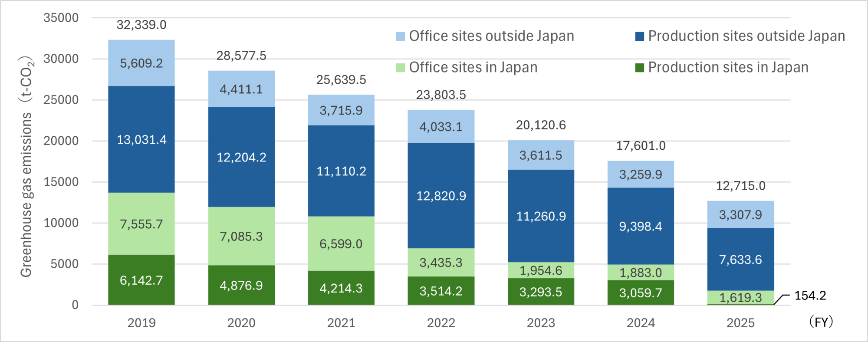Select the 2023 light green segment 1,954.6
Image resolution: width=868 pixels, height=342 pixels.
click(x=541, y=270)
